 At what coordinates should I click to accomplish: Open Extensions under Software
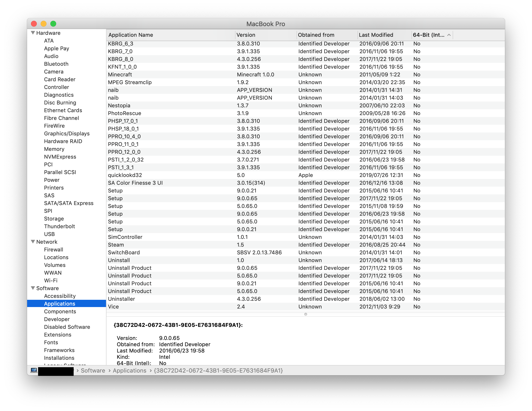point(58,335)
